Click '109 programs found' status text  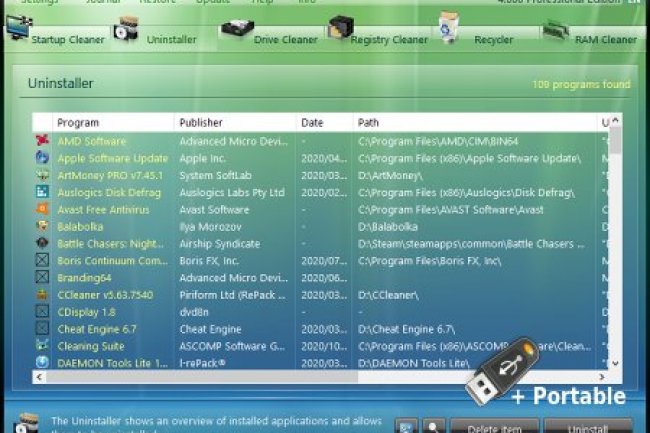click(581, 85)
